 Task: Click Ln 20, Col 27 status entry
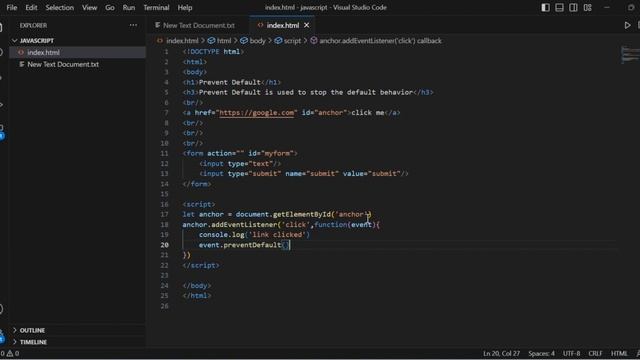pos(502,353)
